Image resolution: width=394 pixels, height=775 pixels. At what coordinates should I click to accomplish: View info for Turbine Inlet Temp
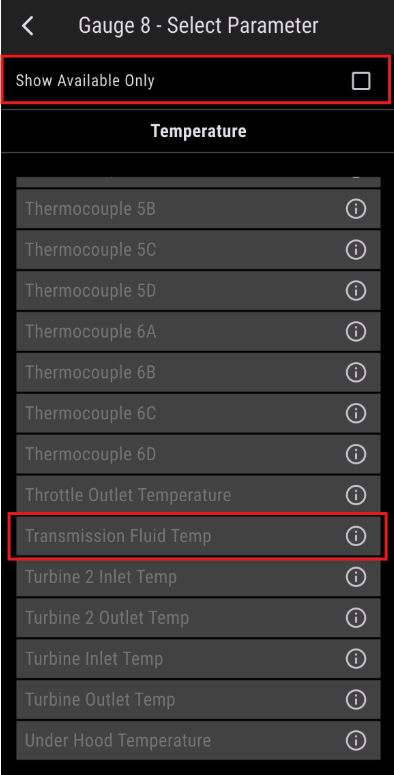coord(355,659)
